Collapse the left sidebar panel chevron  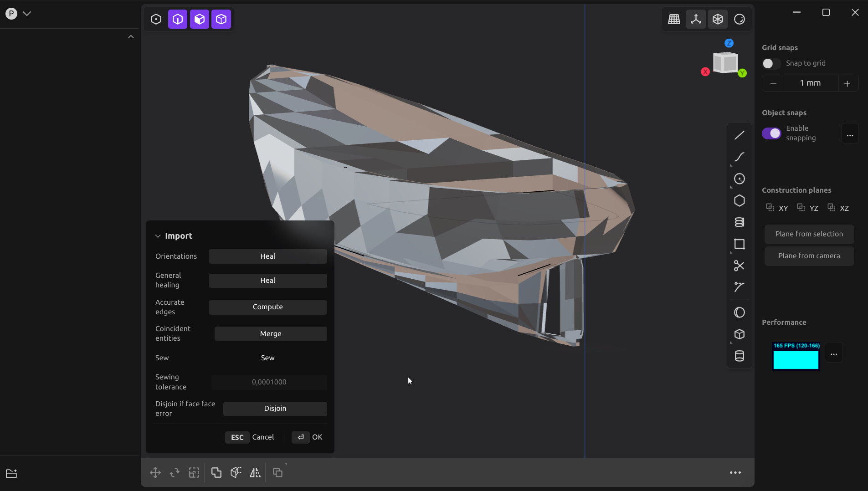pos(131,36)
